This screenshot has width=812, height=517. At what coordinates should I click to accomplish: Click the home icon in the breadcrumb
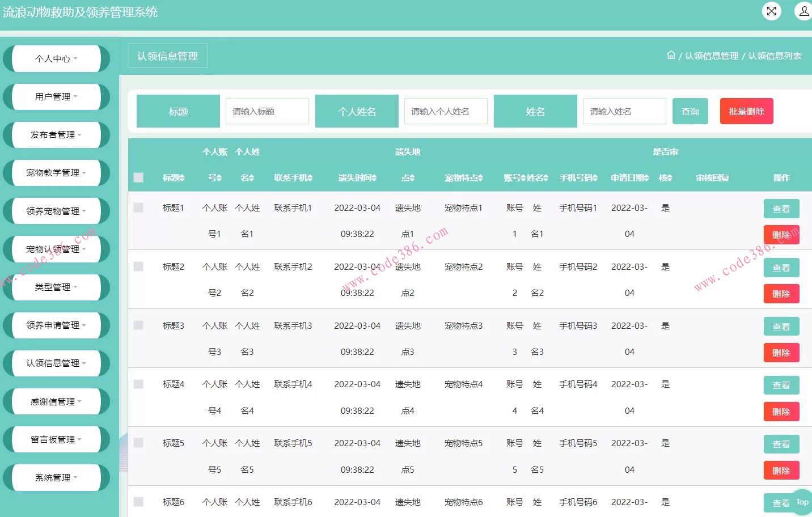(671, 56)
